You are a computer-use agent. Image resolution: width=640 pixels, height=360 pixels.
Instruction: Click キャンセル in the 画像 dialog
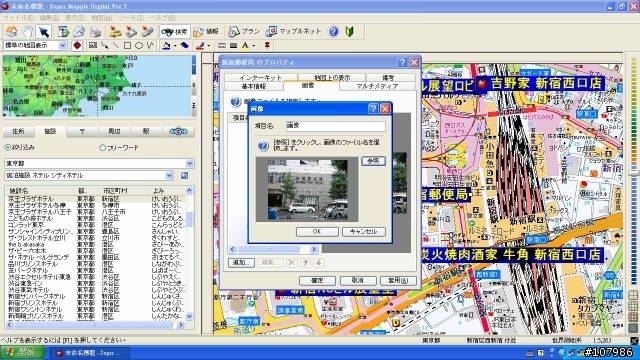point(364,231)
